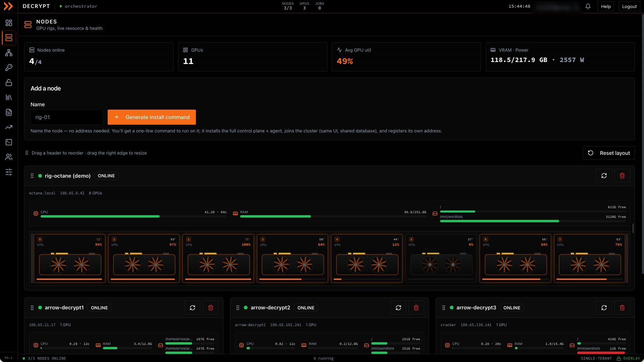Open the library books icon in sidebar
This screenshot has width=644, height=362.
click(x=9, y=98)
